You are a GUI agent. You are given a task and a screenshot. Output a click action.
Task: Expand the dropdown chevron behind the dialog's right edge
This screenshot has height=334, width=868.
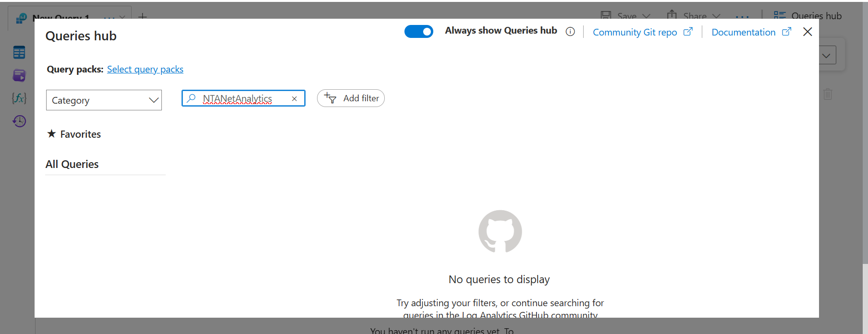(827, 55)
